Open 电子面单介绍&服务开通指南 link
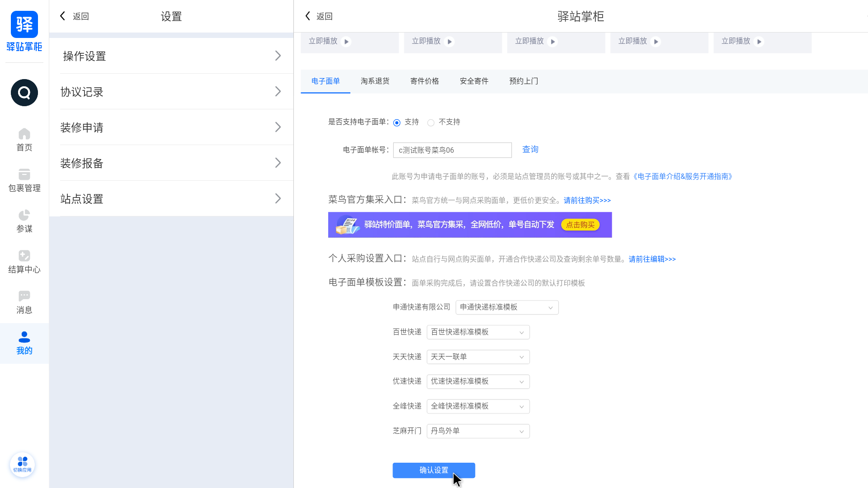Screen dimensions: 868x488 coord(682,177)
